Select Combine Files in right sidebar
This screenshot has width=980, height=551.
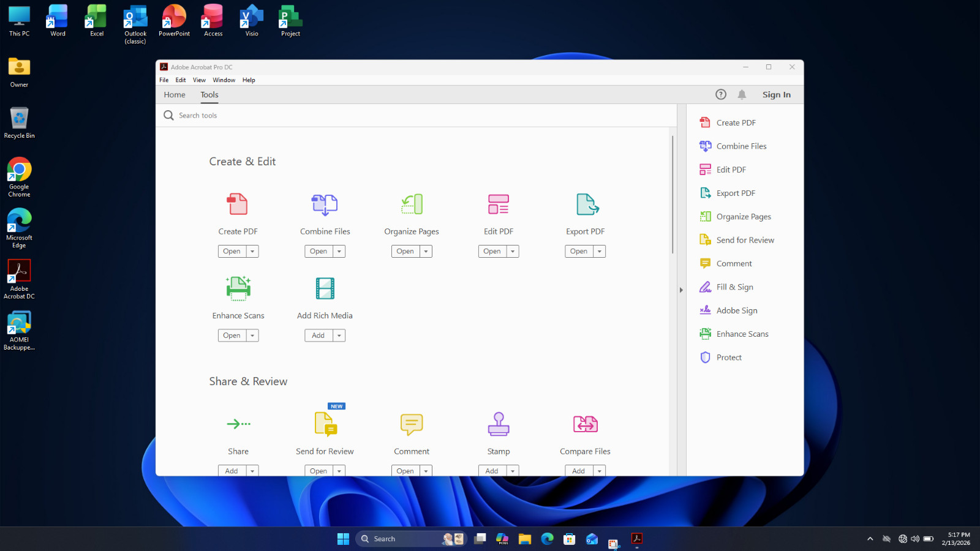733,146
